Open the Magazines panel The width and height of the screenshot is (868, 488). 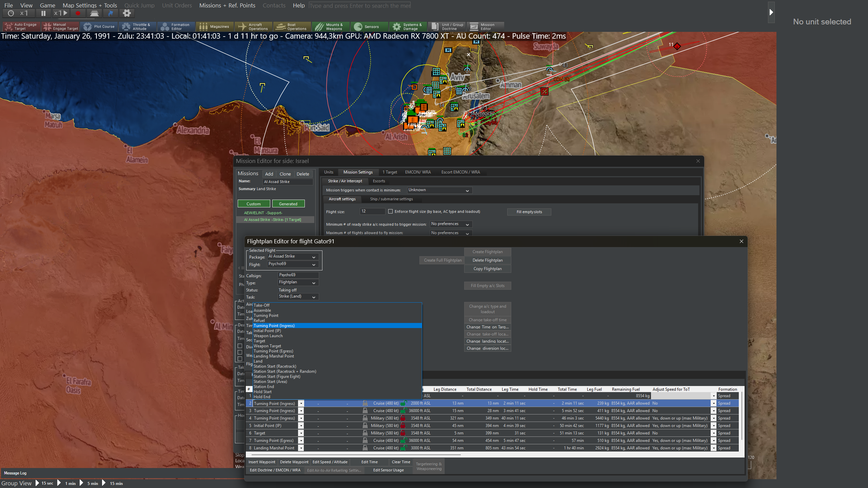215,26
